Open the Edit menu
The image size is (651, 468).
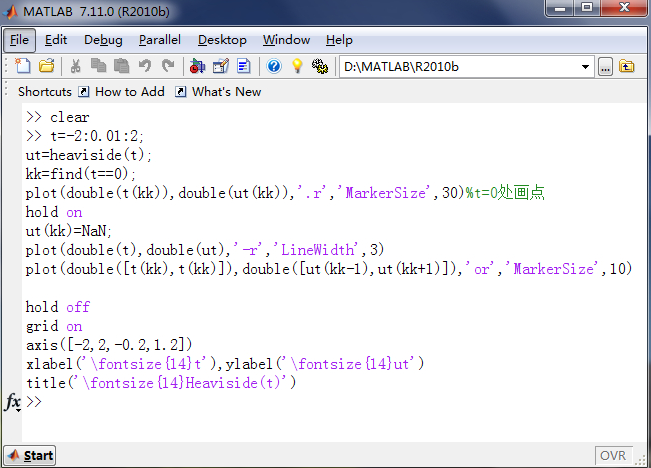point(56,40)
